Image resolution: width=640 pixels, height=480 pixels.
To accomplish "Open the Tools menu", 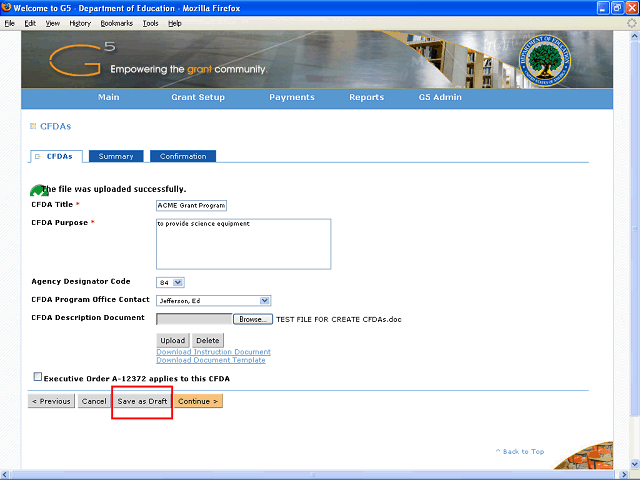I will pyautogui.click(x=150, y=23).
